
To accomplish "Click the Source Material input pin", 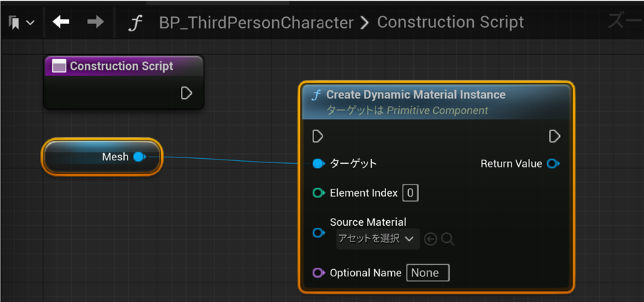I will (x=318, y=233).
